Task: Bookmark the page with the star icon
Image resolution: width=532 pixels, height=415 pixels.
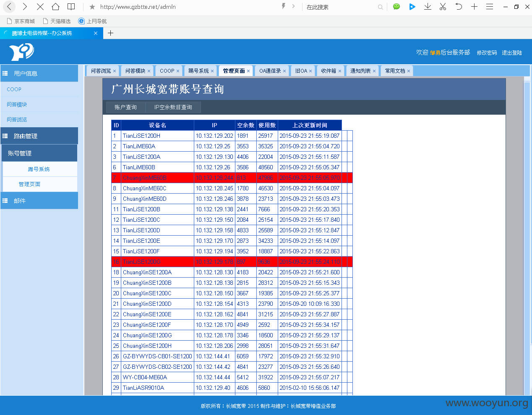Action: (x=92, y=7)
